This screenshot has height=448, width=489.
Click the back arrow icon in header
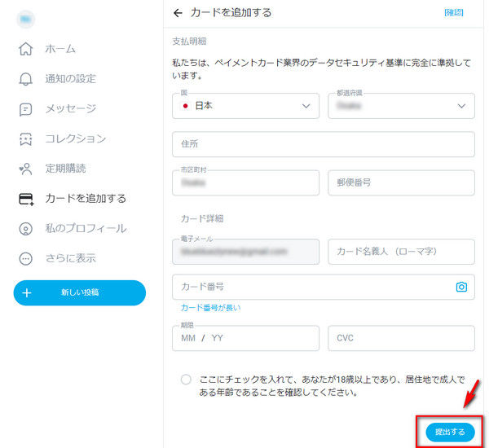point(178,13)
